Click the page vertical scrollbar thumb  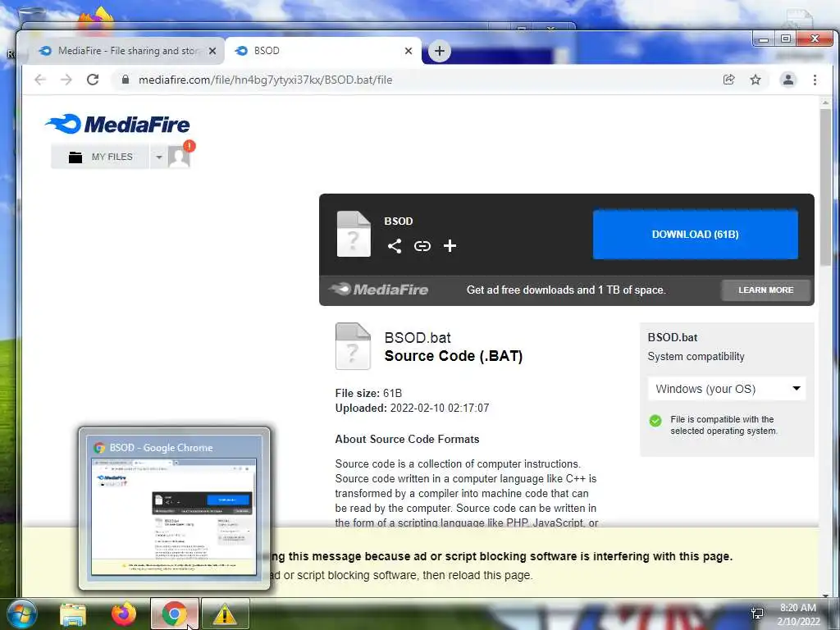[825, 186]
